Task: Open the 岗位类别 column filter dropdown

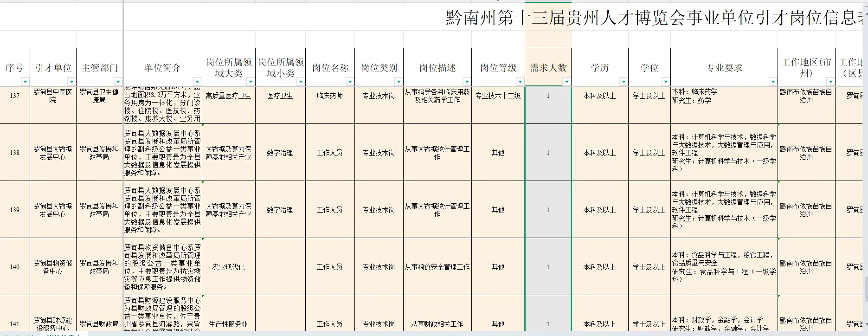Action: [399, 82]
